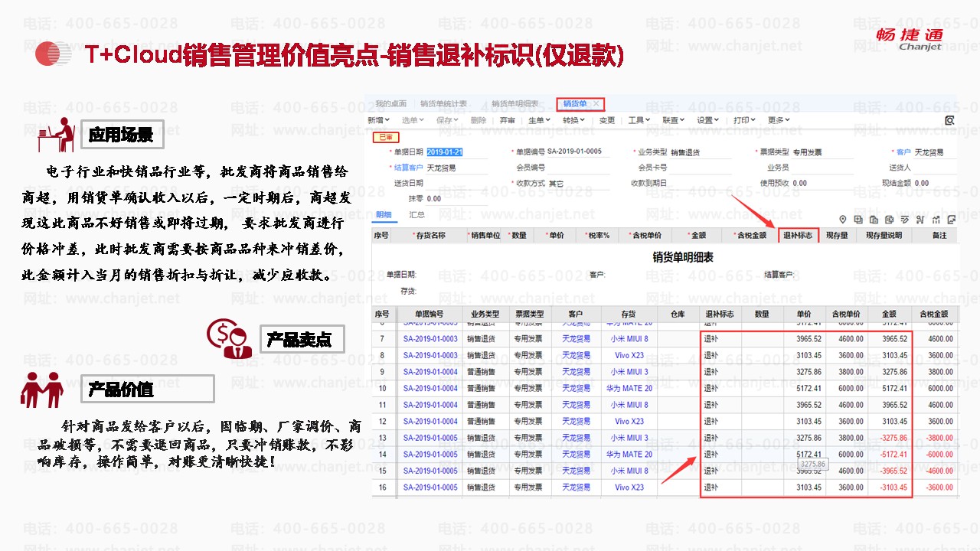Open SA-2019-01-0005 link in row 13
Image resolution: width=980 pixels, height=551 pixels.
pyautogui.click(x=430, y=439)
